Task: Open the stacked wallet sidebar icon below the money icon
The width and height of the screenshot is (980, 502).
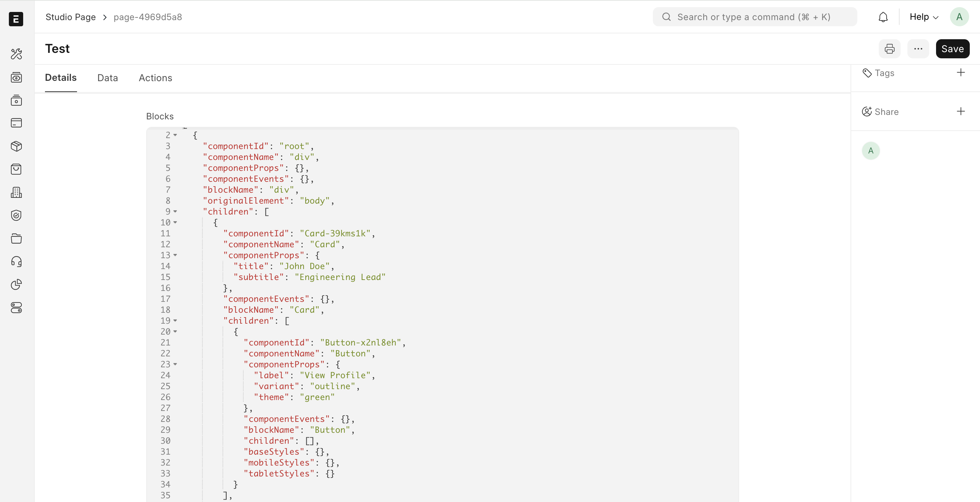Action: click(x=16, y=100)
